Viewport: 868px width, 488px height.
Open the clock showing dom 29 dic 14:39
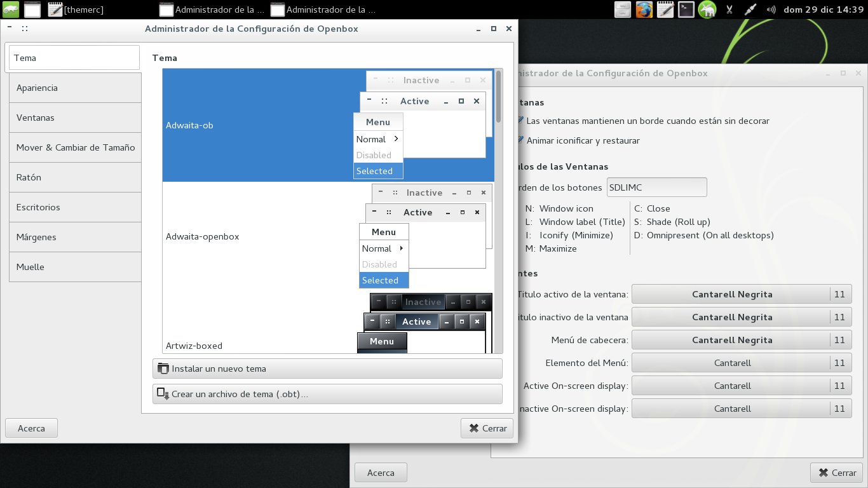point(824,10)
